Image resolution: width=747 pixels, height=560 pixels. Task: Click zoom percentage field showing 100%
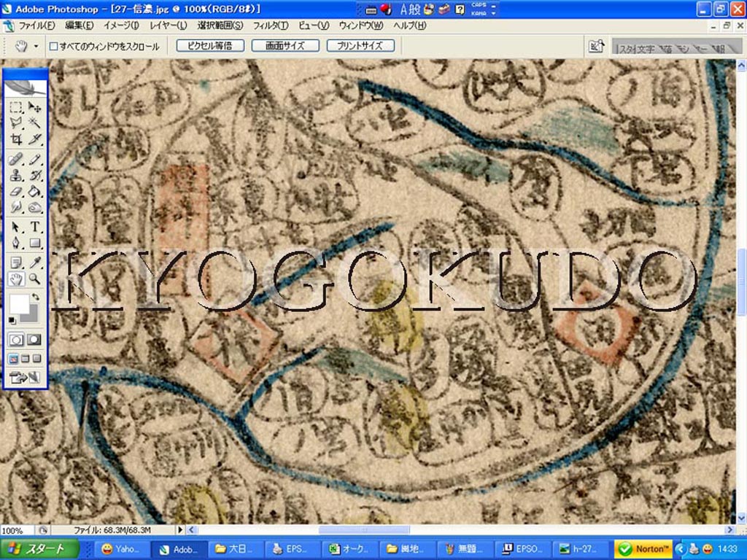pyautogui.click(x=18, y=530)
